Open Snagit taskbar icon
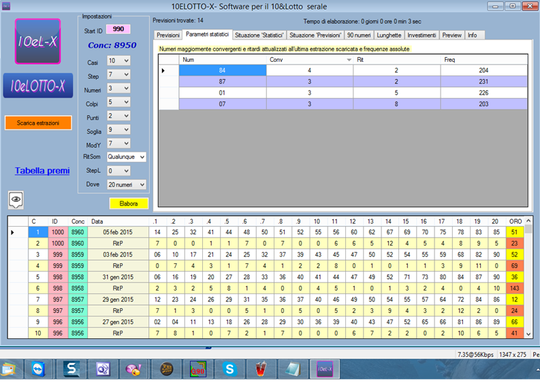This screenshot has width=540, height=392. [x=72, y=369]
